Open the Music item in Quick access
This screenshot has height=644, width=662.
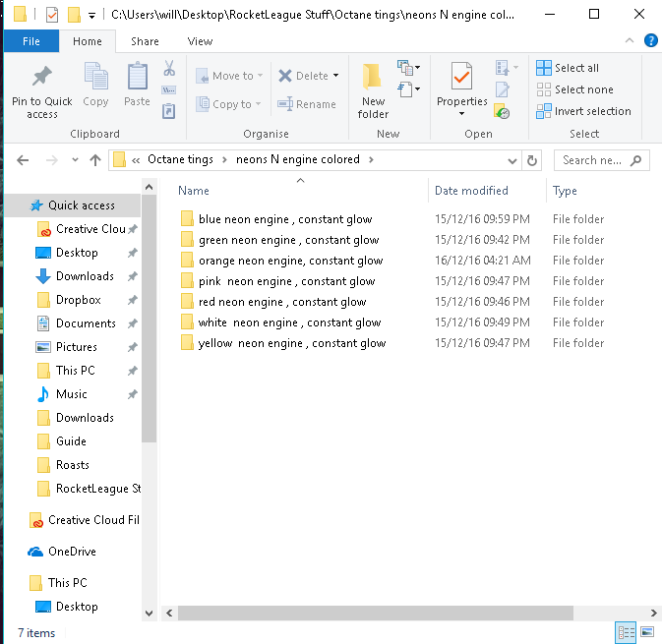63,393
